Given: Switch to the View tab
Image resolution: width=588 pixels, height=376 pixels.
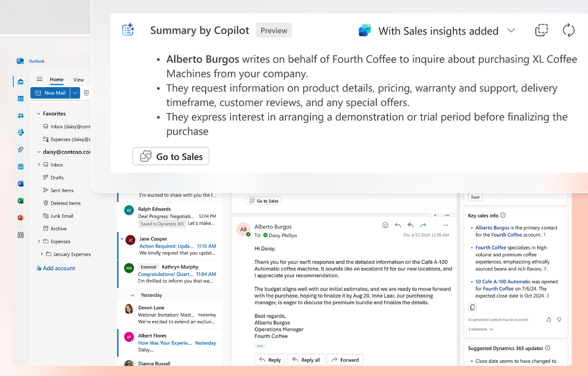Looking at the screenshot, I should click(79, 79).
